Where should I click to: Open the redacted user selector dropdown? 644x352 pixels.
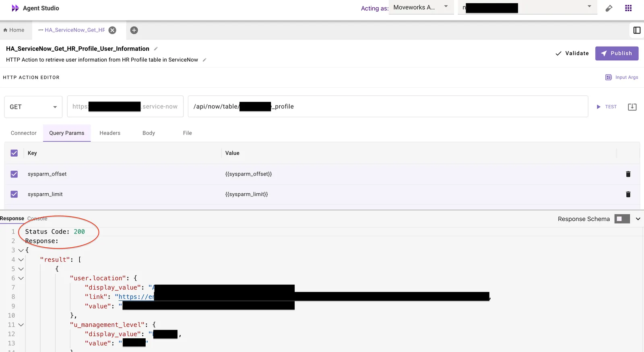[528, 7]
